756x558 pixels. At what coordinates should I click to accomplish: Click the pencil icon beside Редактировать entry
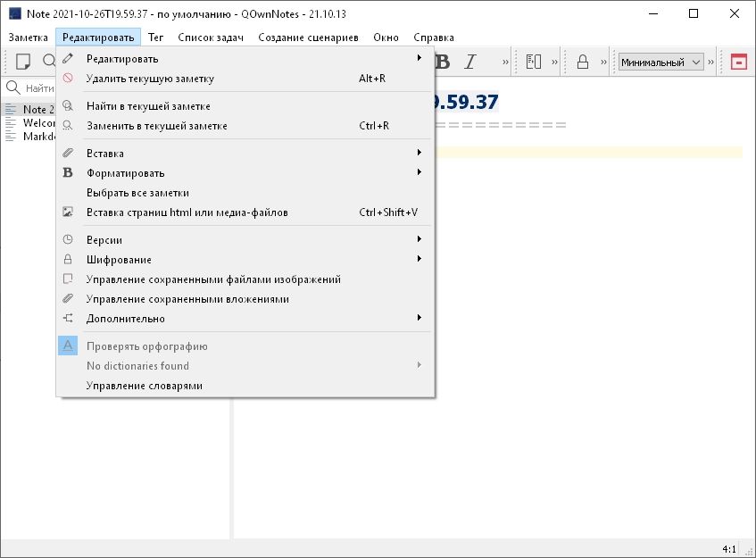(x=67, y=57)
